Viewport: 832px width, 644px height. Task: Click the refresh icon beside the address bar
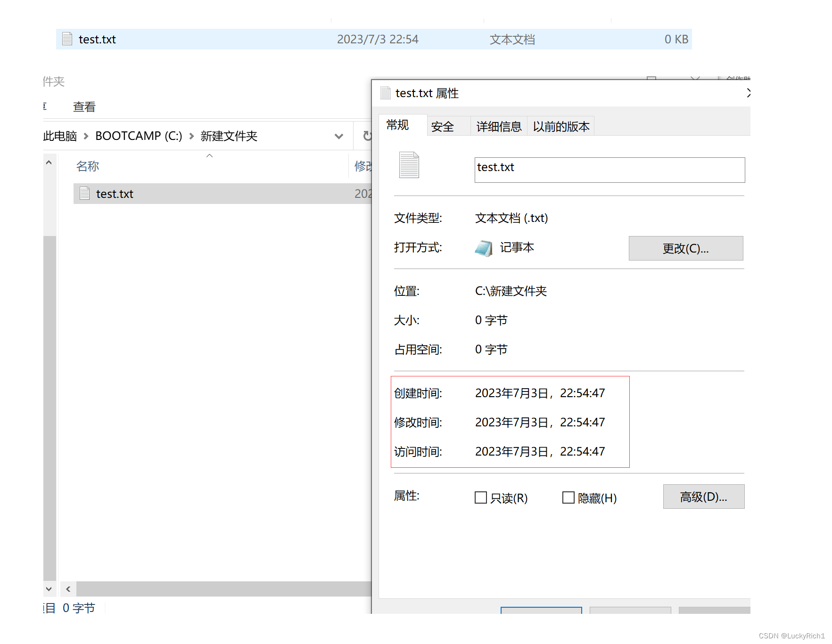tap(367, 136)
